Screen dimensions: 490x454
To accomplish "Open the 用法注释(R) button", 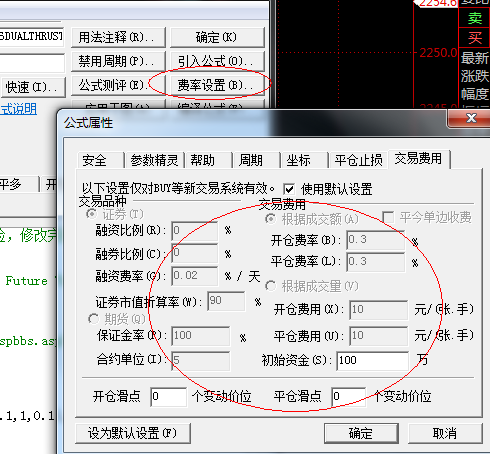I will (118, 37).
